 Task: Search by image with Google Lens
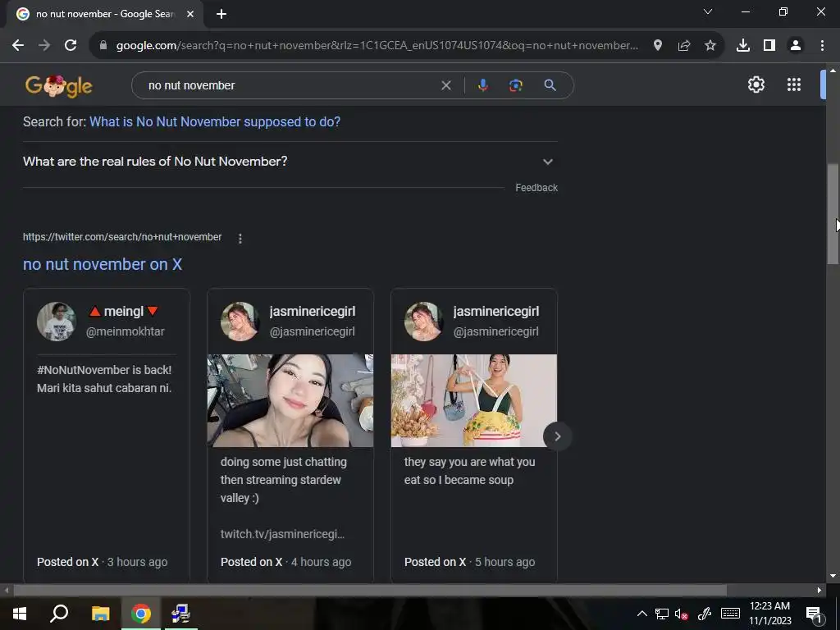(515, 85)
